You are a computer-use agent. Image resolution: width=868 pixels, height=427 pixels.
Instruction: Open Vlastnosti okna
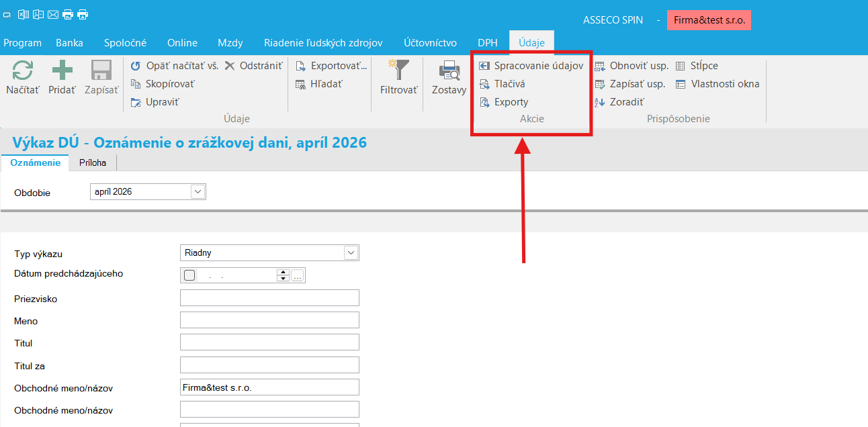pyautogui.click(x=718, y=84)
